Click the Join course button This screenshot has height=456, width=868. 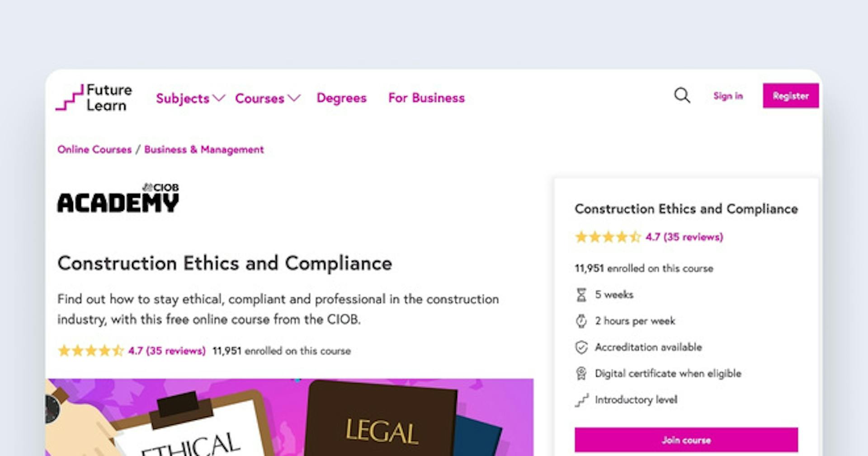[x=686, y=440]
